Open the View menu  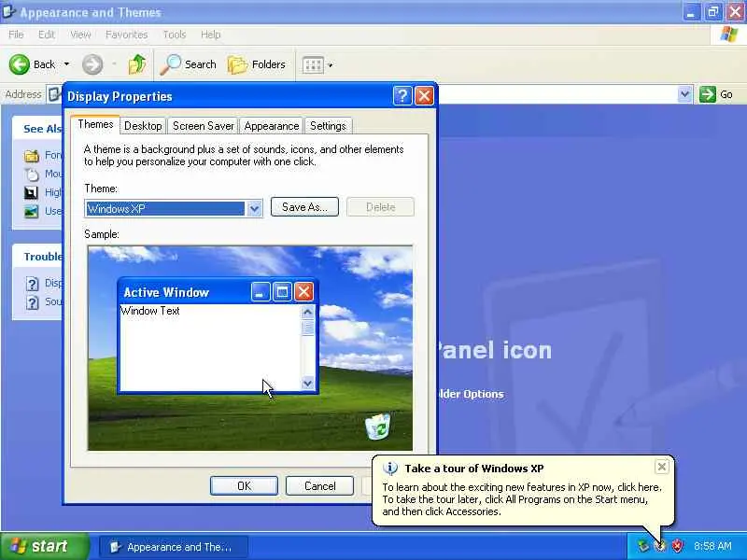80,35
